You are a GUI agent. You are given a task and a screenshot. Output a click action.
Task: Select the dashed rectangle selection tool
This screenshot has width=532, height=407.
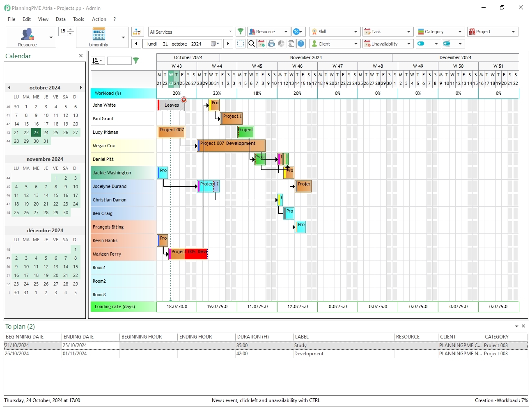(241, 43)
